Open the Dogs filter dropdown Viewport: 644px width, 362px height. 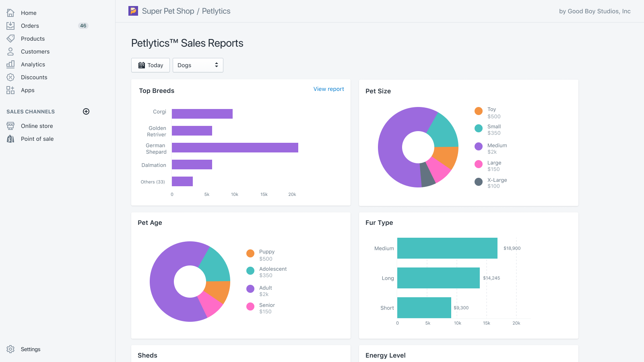point(198,65)
